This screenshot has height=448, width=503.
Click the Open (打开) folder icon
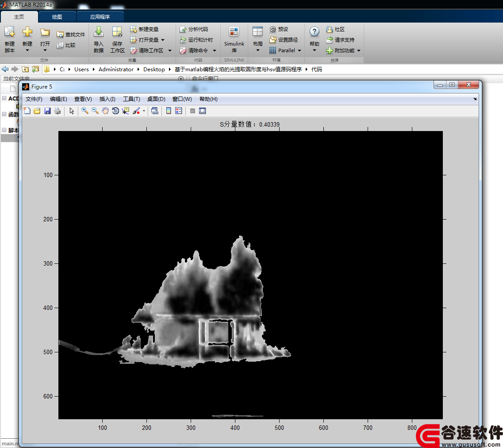(x=45, y=32)
